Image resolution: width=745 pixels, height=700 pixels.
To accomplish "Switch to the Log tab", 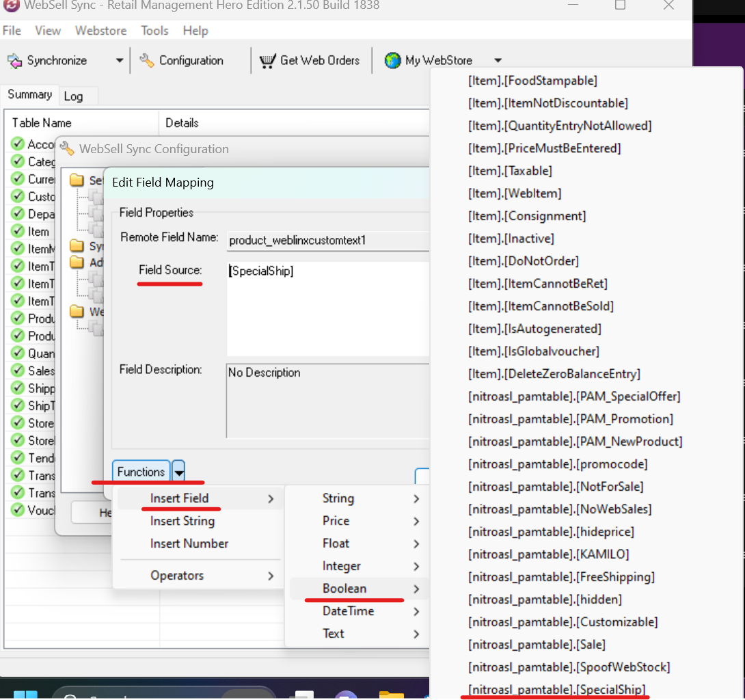I will tap(73, 96).
